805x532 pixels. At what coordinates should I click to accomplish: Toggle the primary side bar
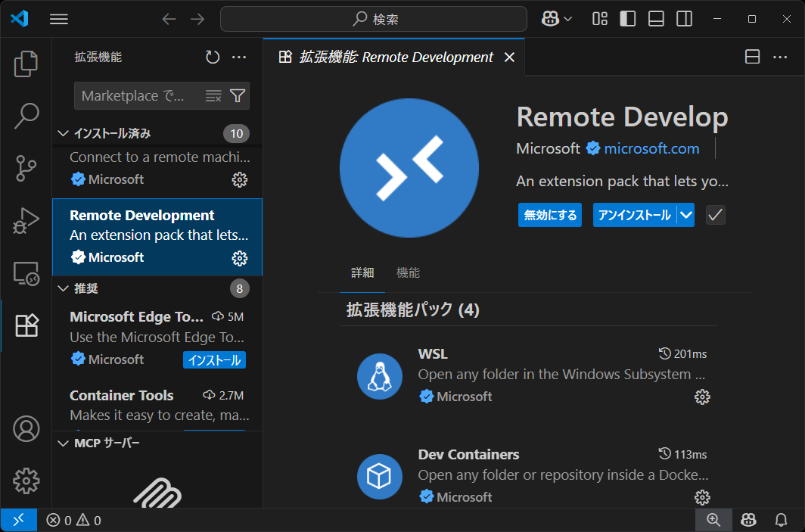tap(628, 19)
